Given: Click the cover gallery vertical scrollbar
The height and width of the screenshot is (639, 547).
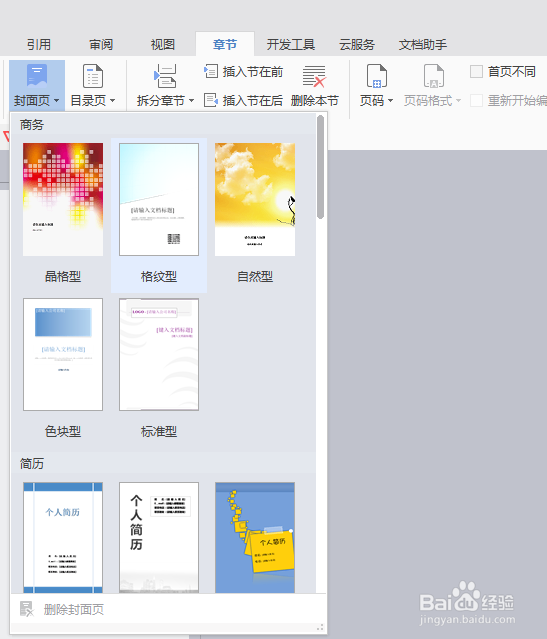Looking at the screenshot, I should (321, 167).
